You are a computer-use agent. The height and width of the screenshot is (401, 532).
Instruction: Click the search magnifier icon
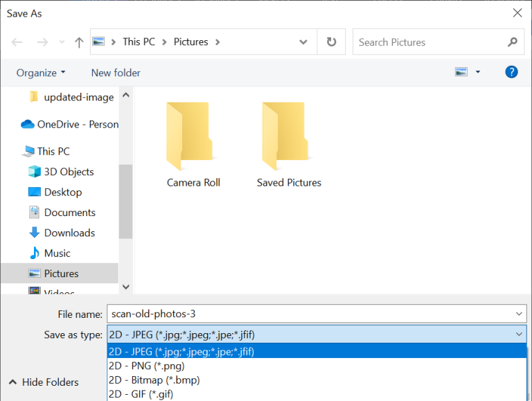513,42
